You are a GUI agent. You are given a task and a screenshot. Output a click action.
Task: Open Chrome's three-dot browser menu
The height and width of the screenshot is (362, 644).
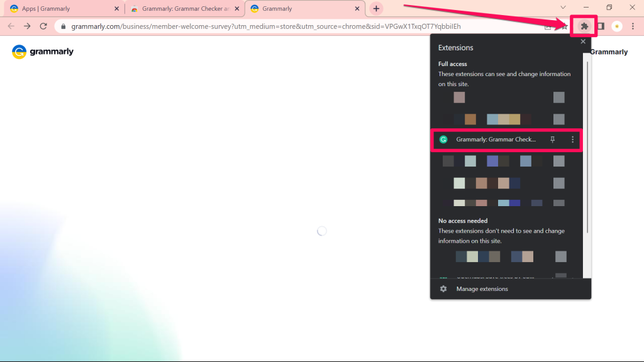click(633, 26)
